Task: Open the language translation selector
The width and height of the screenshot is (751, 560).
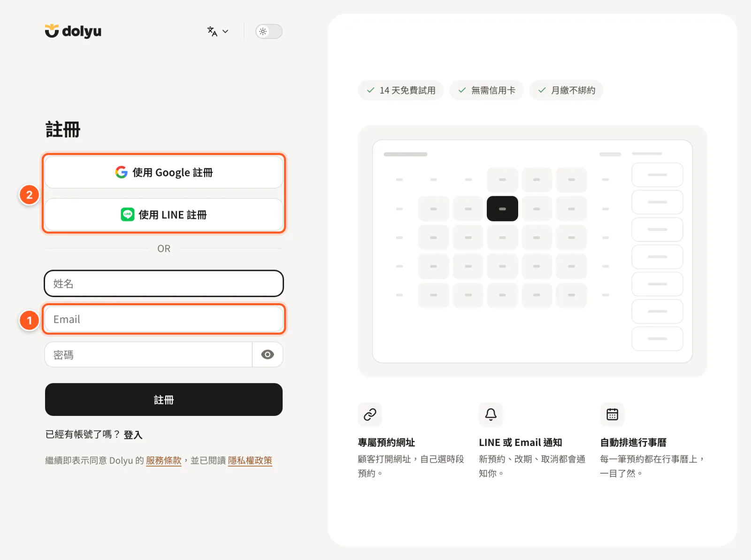Action: click(218, 31)
